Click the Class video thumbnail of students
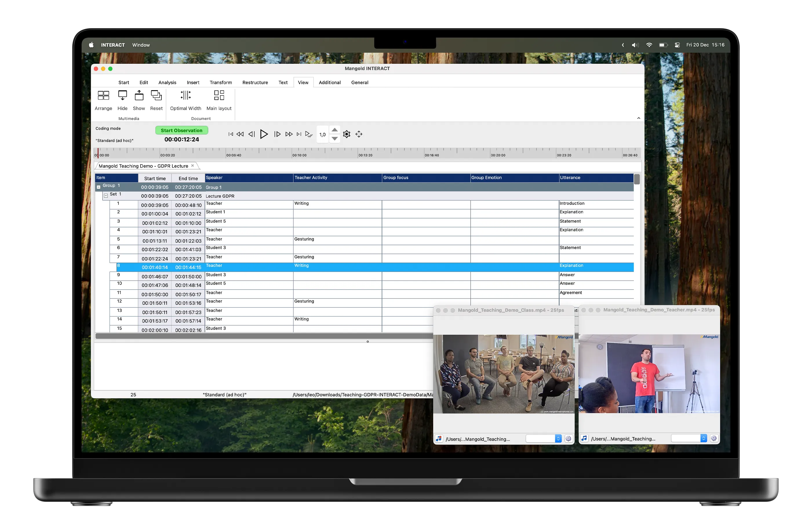This screenshot has width=812, height=522. (x=503, y=374)
